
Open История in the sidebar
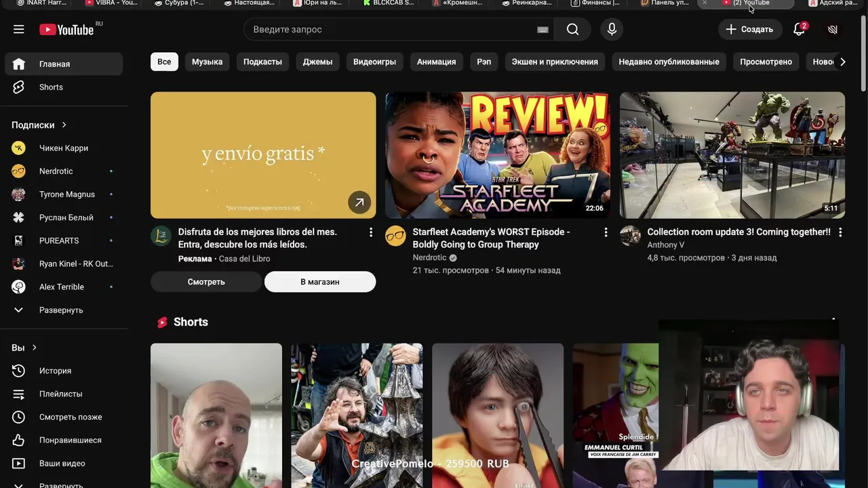[x=64, y=371]
